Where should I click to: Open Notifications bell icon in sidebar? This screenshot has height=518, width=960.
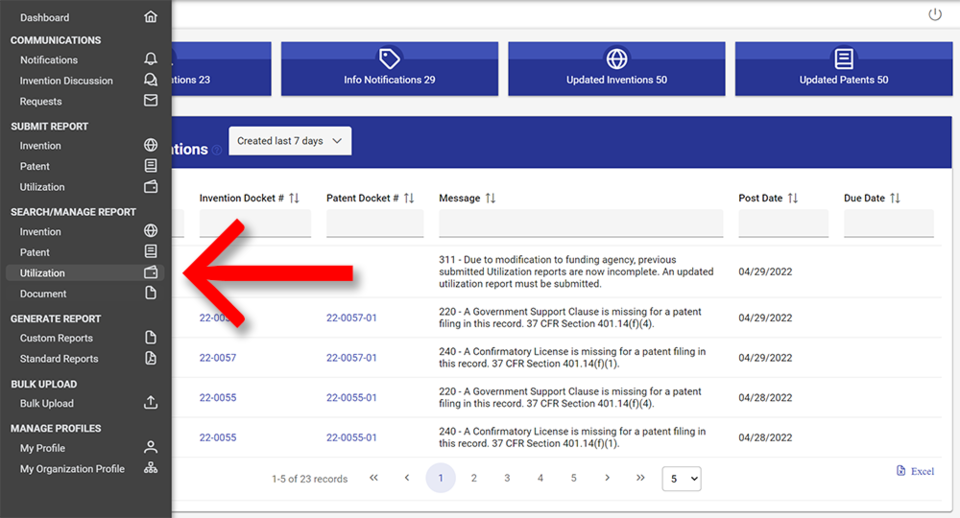pos(150,60)
